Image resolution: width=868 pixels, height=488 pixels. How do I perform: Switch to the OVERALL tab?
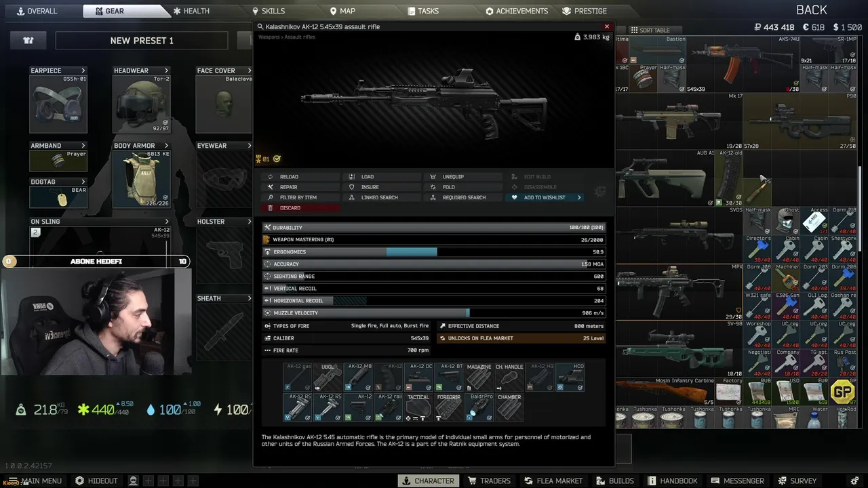pyautogui.click(x=37, y=11)
